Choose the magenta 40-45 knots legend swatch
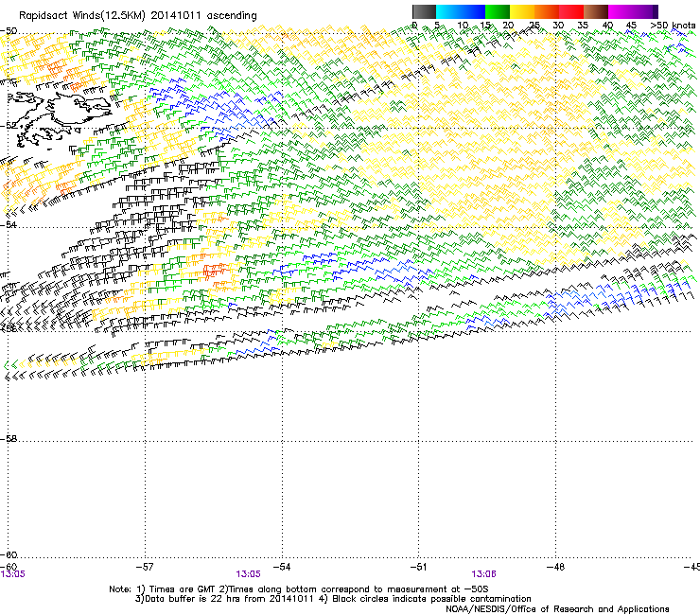The height and width of the screenshot is (615, 700). pyautogui.click(x=621, y=11)
